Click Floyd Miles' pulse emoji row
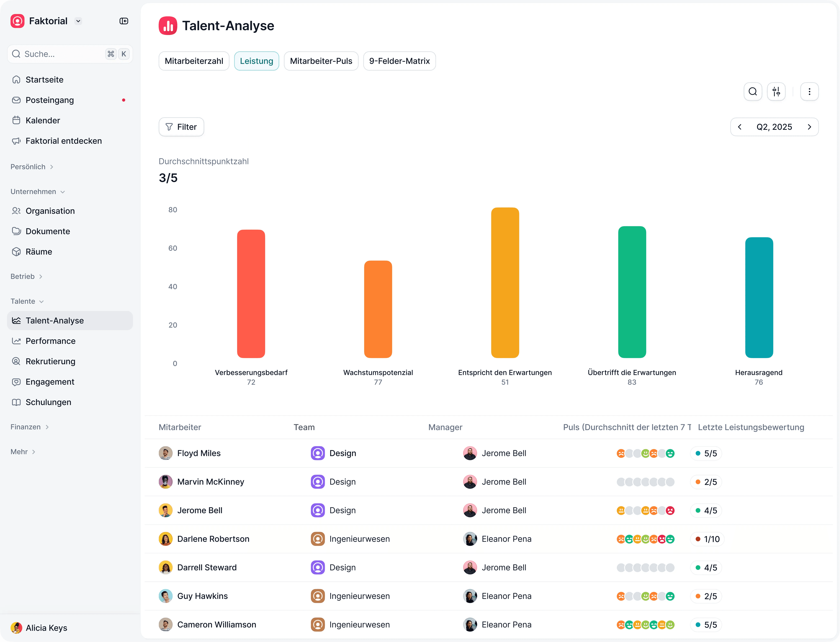Screen dimensions: 840x642 click(645, 453)
